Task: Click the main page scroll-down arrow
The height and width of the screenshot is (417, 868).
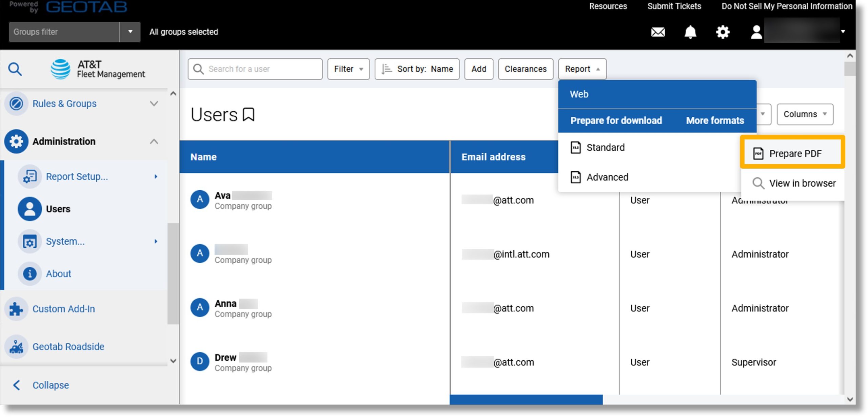Action: (849, 399)
